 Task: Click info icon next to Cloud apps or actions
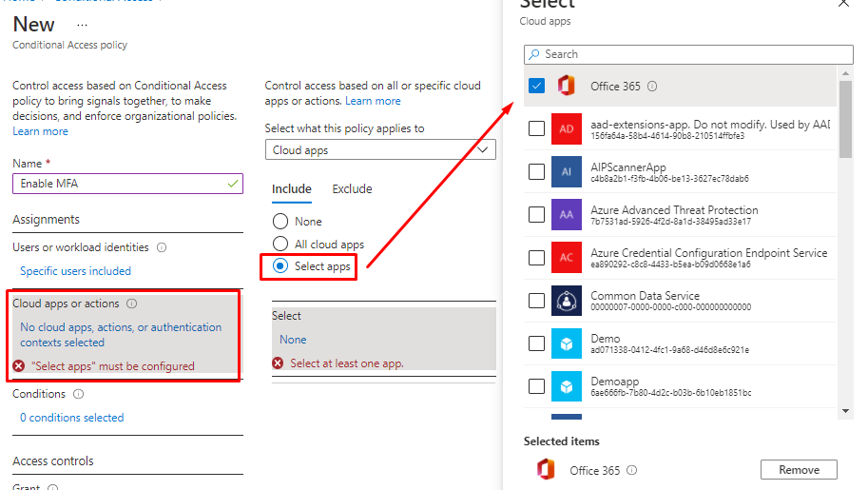132,304
